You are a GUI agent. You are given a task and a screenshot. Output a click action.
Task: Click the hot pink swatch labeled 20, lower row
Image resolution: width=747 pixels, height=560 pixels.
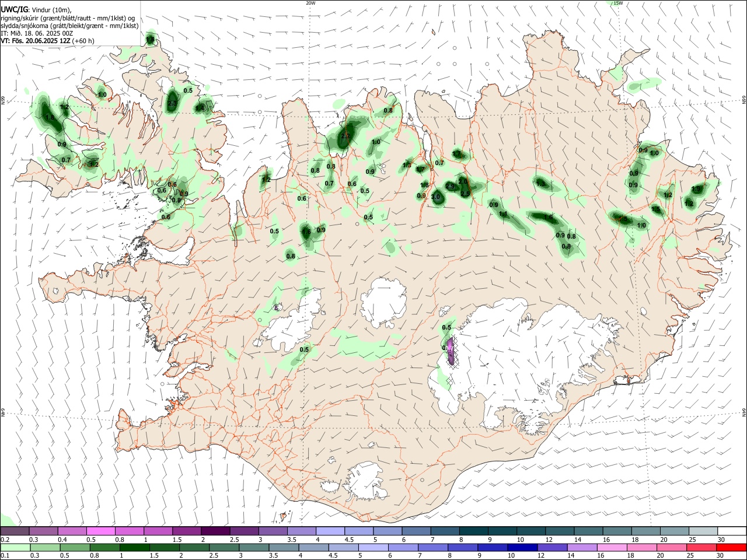[672, 547]
